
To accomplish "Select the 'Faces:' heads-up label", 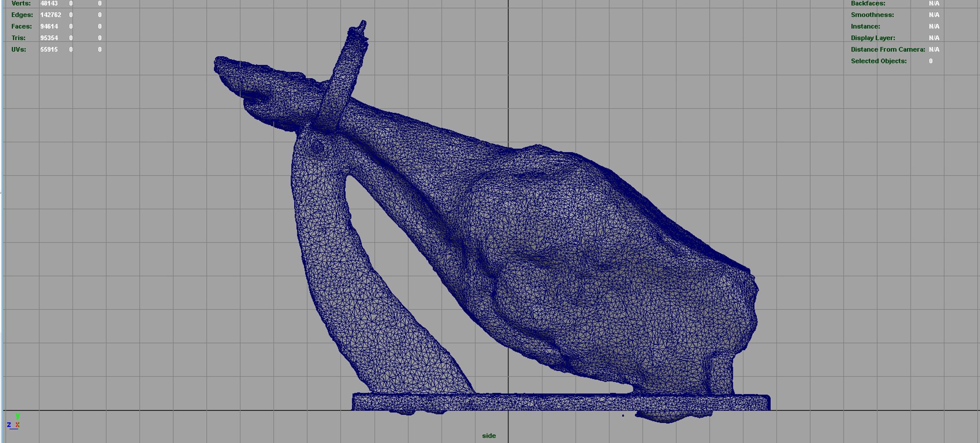I will click(x=21, y=27).
